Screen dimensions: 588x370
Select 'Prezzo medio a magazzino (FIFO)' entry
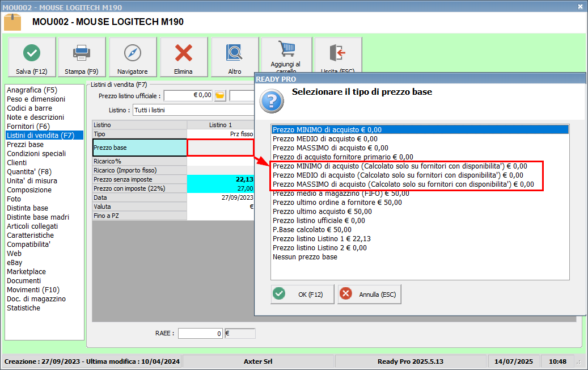coord(420,194)
